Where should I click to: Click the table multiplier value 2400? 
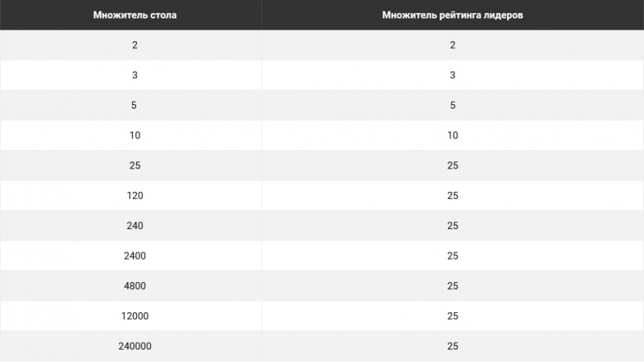[x=135, y=256]
